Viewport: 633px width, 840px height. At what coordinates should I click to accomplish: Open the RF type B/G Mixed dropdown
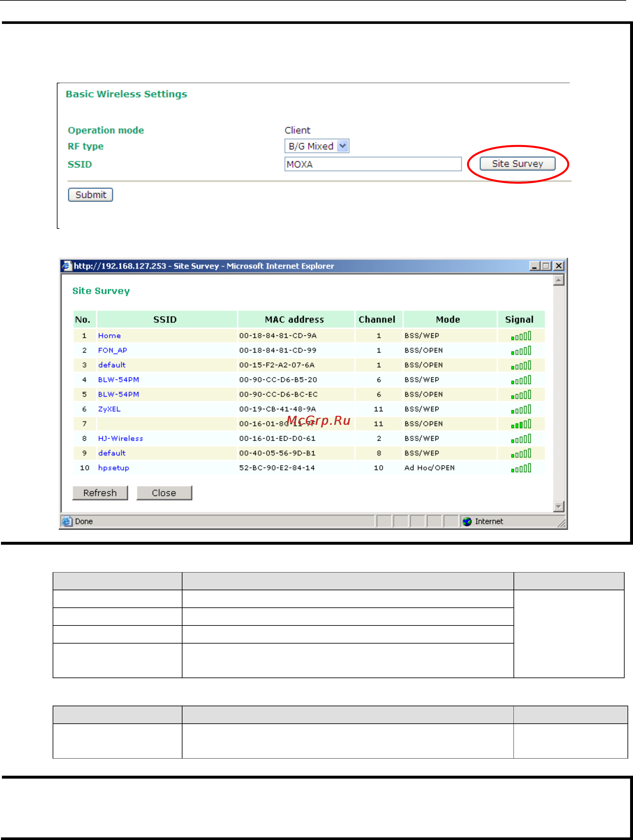(x=316, y=146)
